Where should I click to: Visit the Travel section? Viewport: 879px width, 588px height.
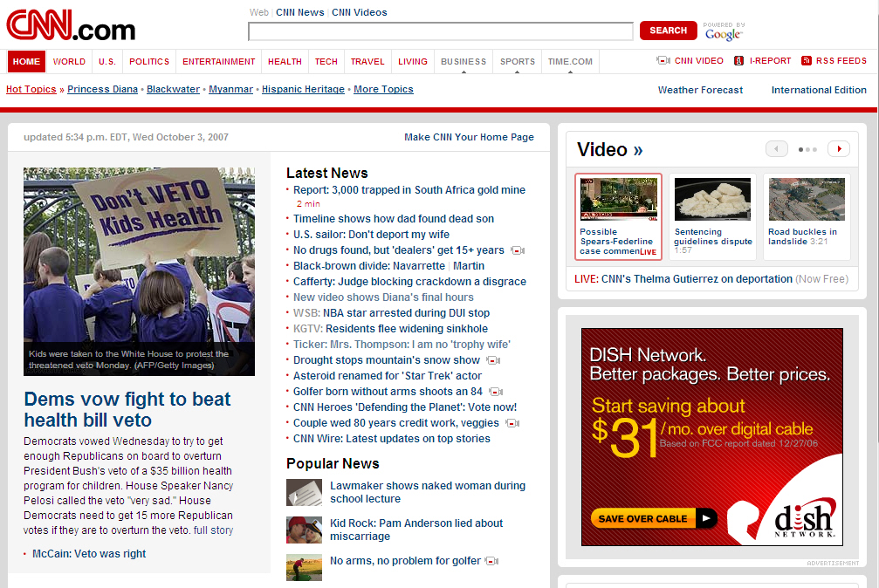click(367, 62)
